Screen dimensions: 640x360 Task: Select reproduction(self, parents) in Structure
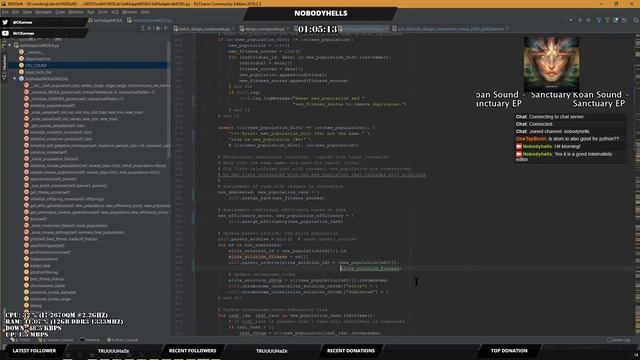click(50, 179)
